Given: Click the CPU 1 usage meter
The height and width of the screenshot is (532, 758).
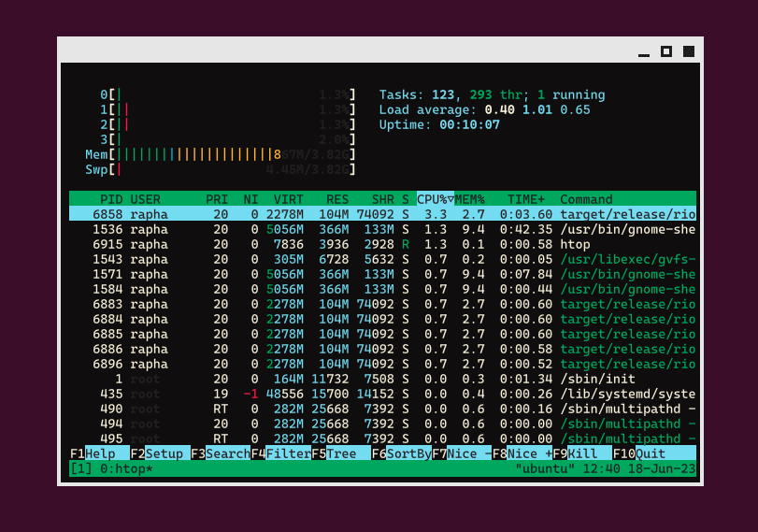Looking at the screenshot, I should pos(228,109).
